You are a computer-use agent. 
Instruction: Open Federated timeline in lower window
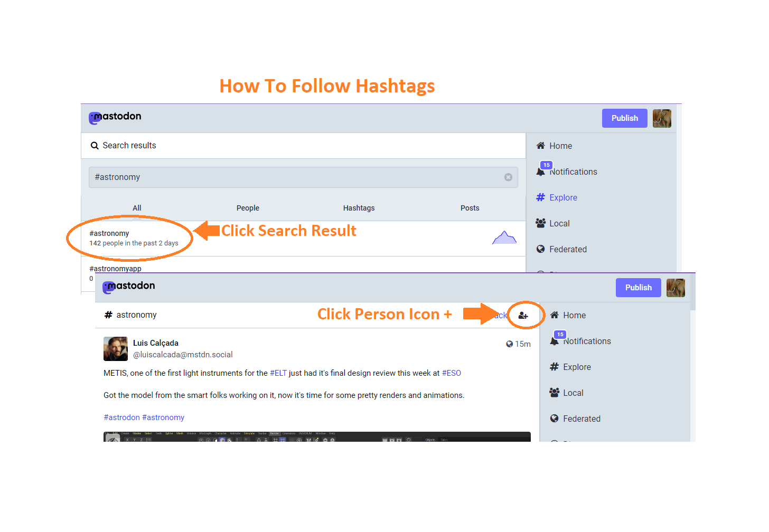582,419
